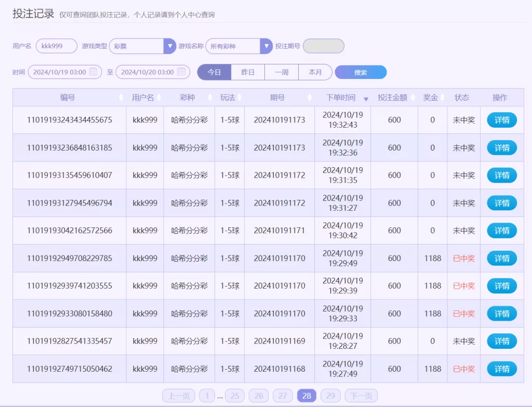Open 详情 for order 11019192749715050462

tap(502, 369)
